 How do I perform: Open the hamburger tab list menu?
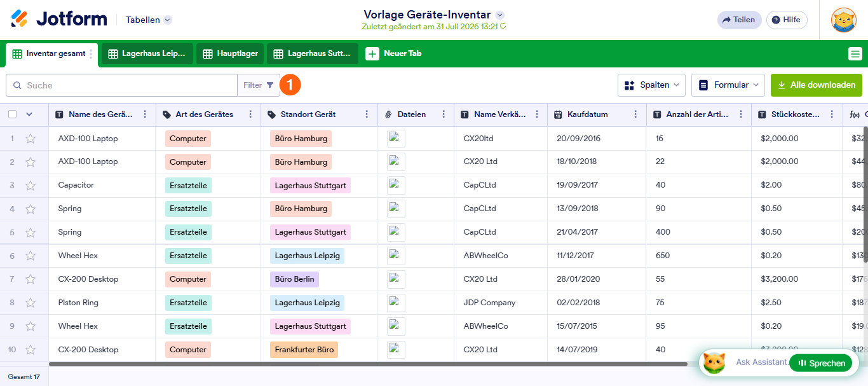click(x=855, y=54)
